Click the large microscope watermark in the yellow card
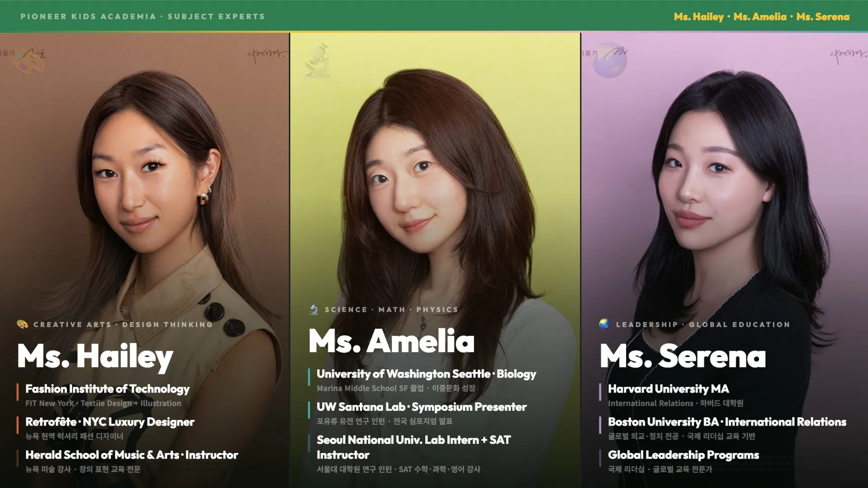The width and height of the screenshot is (868, 488). pos(318,61)
